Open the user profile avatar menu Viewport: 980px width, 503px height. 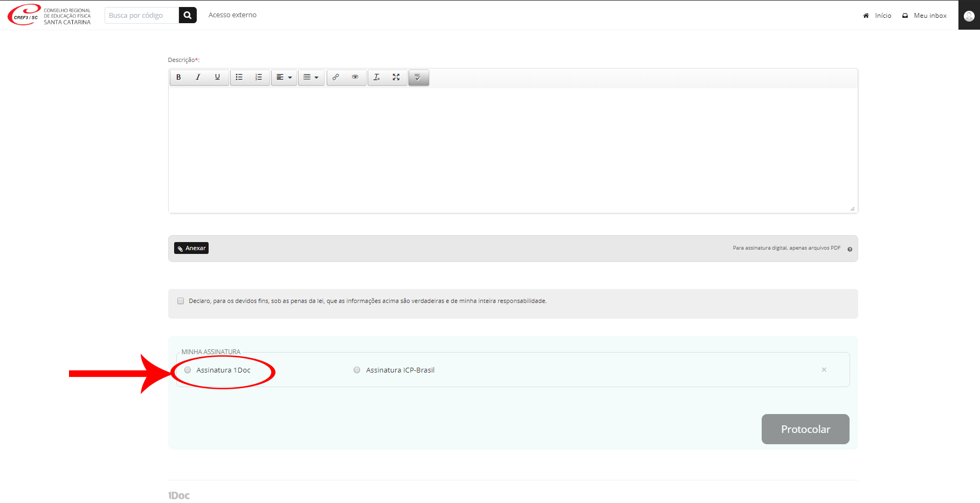(x=969, y=16)
